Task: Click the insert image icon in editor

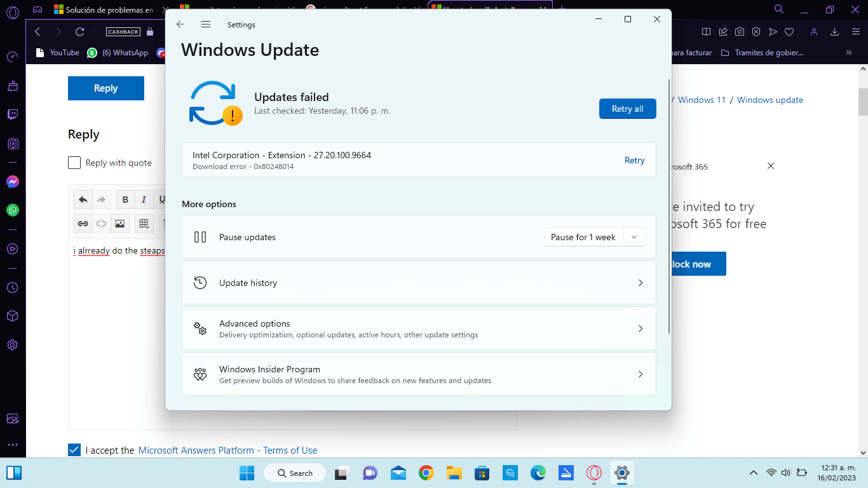Action: coord(119,224)
